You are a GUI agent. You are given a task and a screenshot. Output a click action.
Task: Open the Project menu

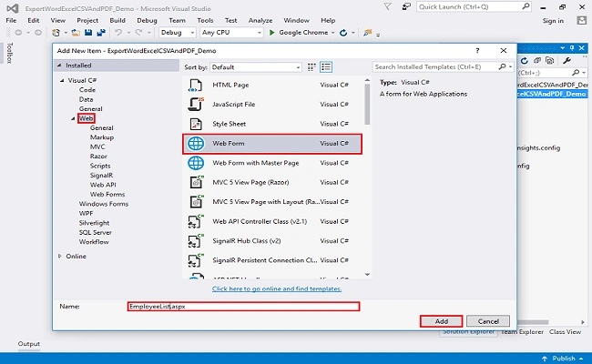[87, 20]
